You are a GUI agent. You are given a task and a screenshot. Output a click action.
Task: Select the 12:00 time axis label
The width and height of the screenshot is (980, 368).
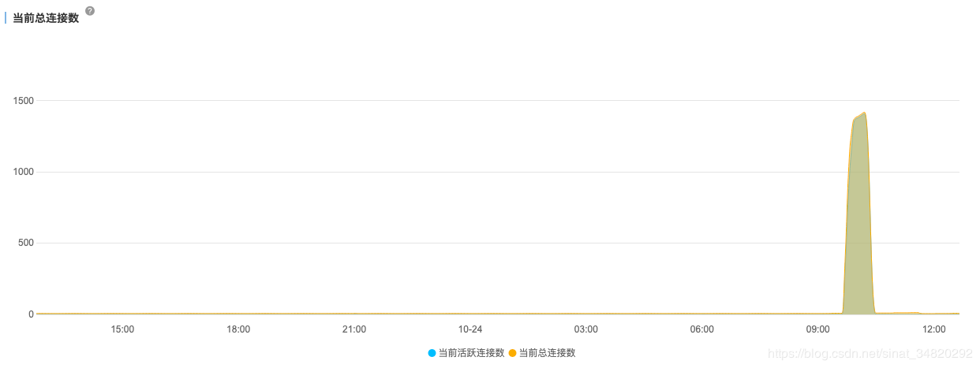click(934, 329)
